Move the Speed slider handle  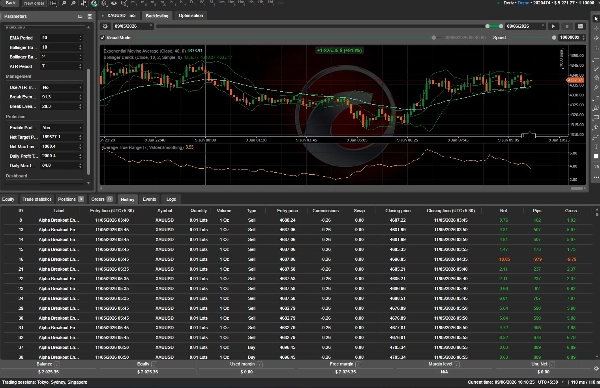(x=554, y=37)
